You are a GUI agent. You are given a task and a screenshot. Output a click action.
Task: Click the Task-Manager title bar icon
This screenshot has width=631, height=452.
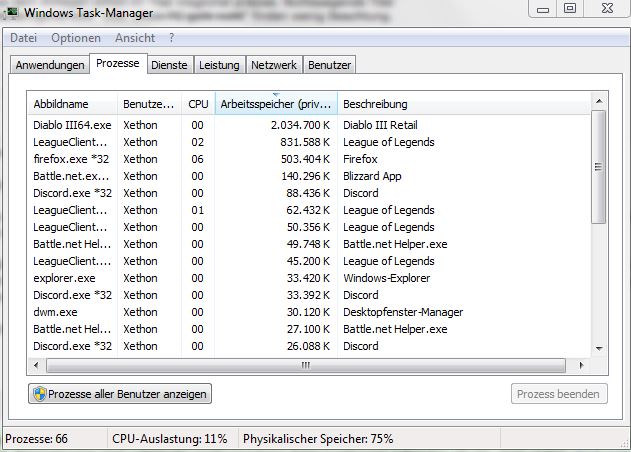point(10,13)
